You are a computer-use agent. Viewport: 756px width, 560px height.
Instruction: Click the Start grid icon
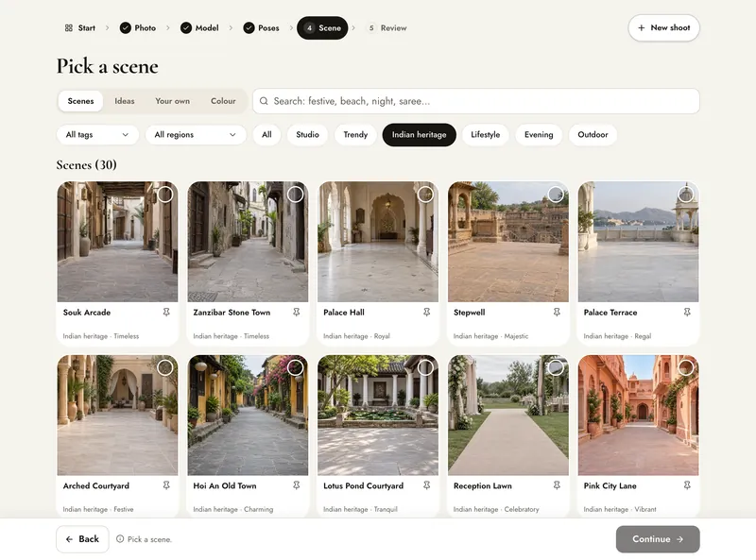pyautogui.click(x=68, y=28)
